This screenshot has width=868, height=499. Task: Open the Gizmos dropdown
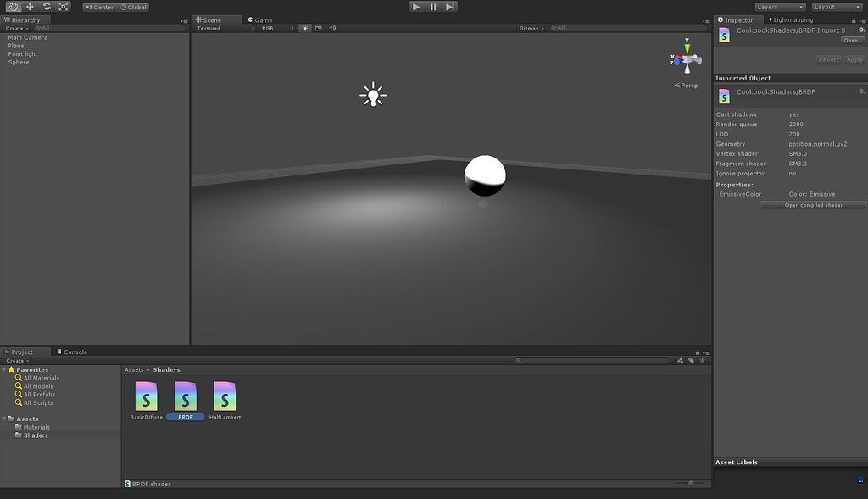pos(529,27)
